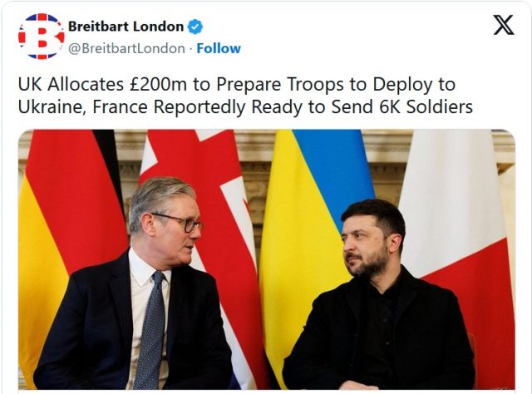This screenshot has width=532, height=394.
Task: Click the blue patterned tie in the photo
Action: pyautogui.click(x=151, y=331)
